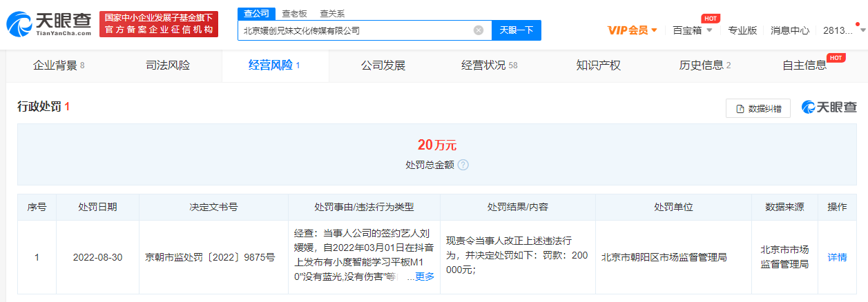The width and height of the screenshot is (868, 302).
Task: Click the 国家中小企业发展子基金 red banner
Action: tap(159, 24)
